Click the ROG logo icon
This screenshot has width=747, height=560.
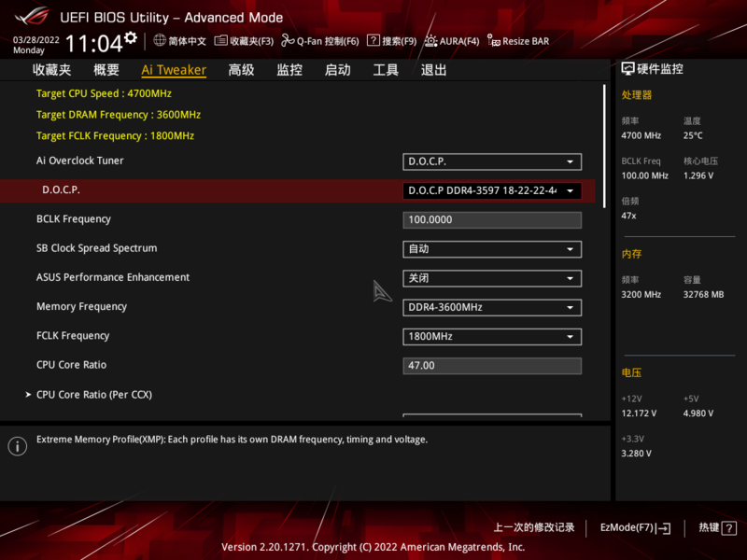tap(32, 17)
